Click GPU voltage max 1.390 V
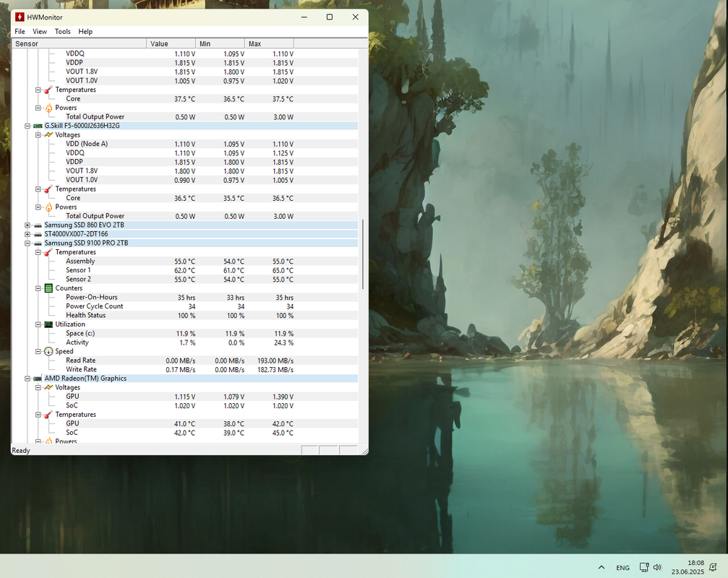 (x=283, y=397)
